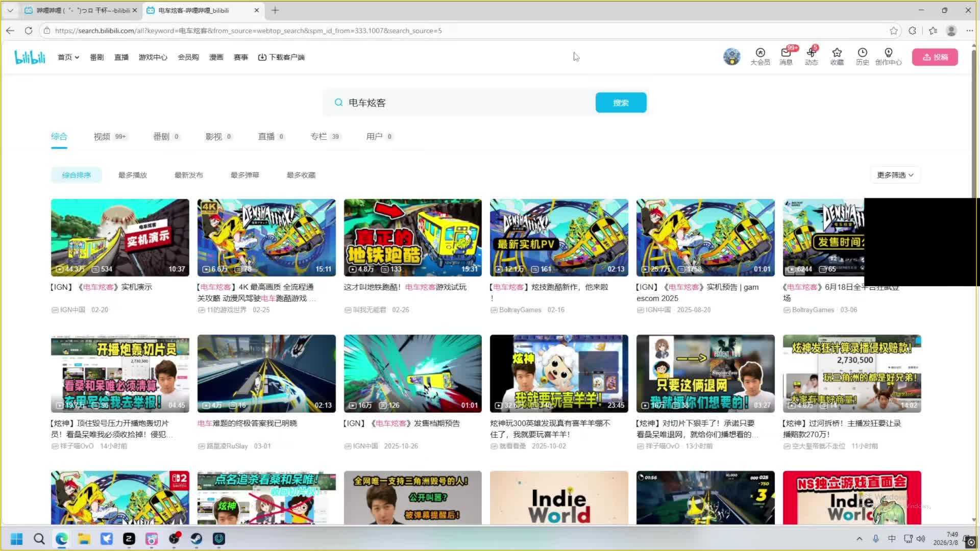Viewport: 980px width, 551px height.
Task: Select the 最多播放 sort option
Action: tap(132, 175)
